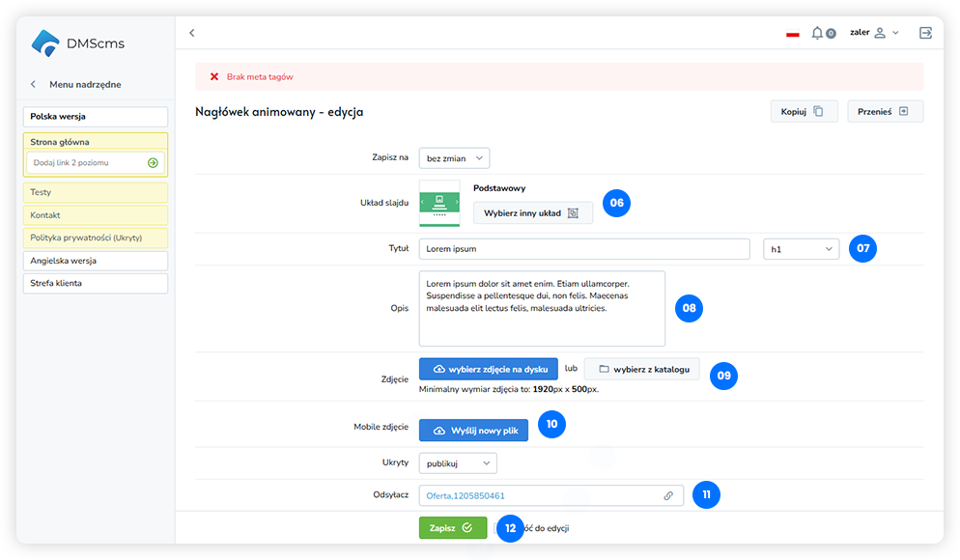Screen dimensions: 960x560
Task: Click the logout icon in top bar
Action: (925, 33)
